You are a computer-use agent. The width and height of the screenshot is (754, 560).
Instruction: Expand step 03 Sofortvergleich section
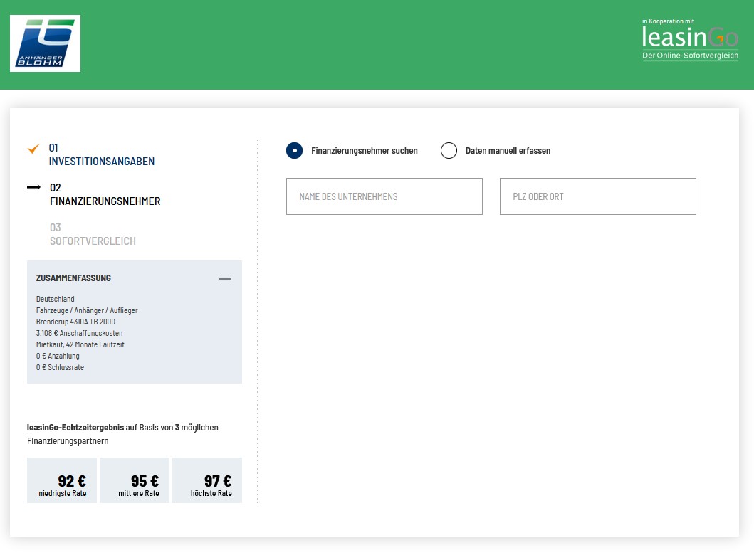click(x=93, y=234)
